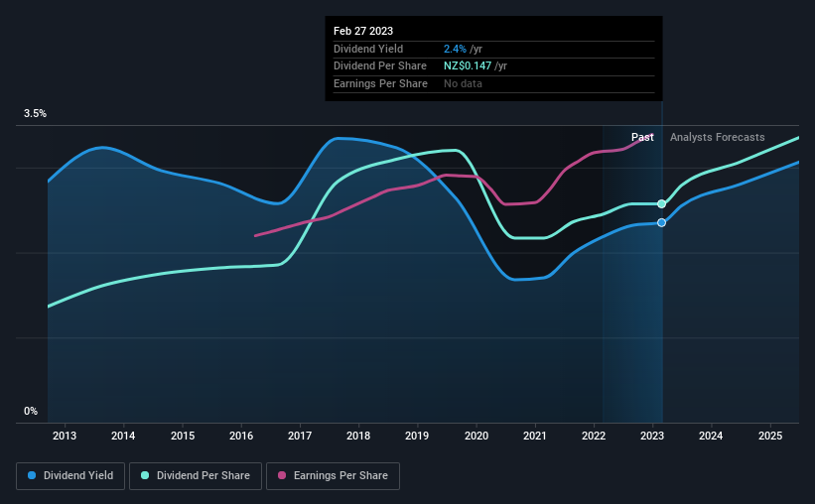This screenshot has height=504, width=815.
Task: Click the 2015 x-axis label
Action: point(183,436)
